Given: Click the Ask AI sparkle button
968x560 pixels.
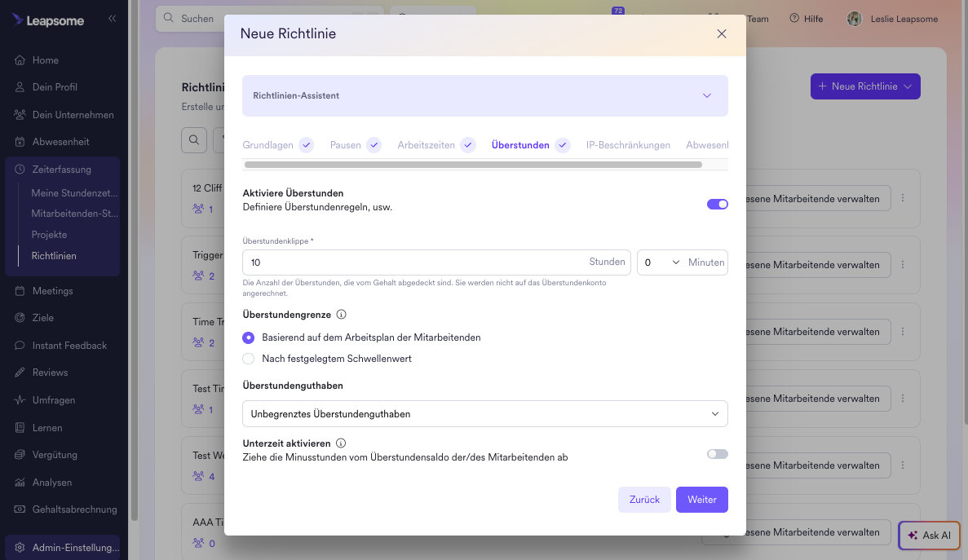Looking at the screenshot, I should click(929, 536).
